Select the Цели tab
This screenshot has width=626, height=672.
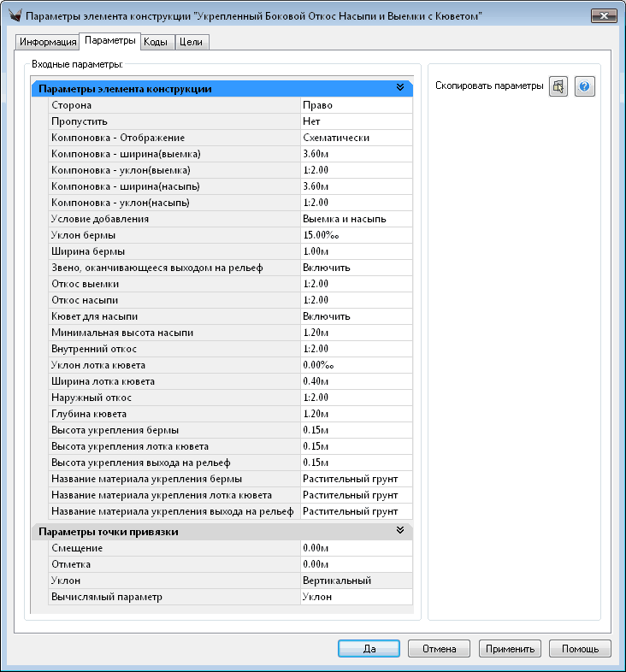(192, 42)
